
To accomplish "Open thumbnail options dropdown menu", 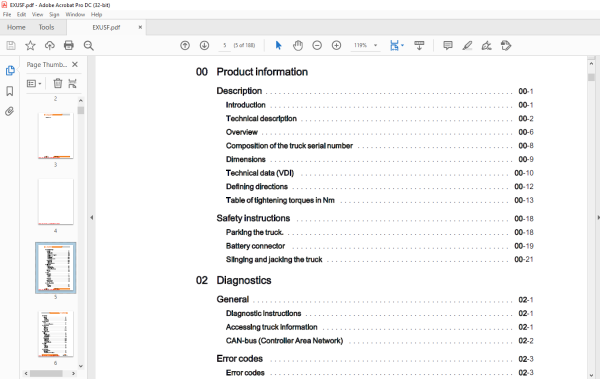I will point(34,83).
